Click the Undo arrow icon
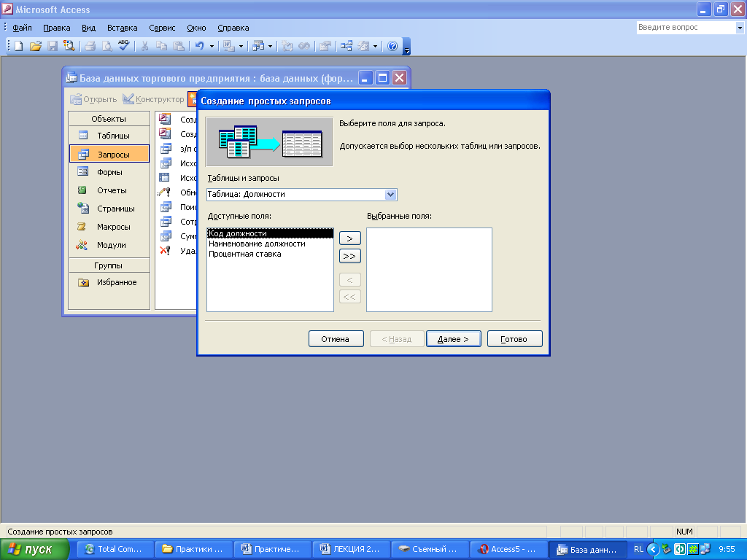 tap(200, 46)
